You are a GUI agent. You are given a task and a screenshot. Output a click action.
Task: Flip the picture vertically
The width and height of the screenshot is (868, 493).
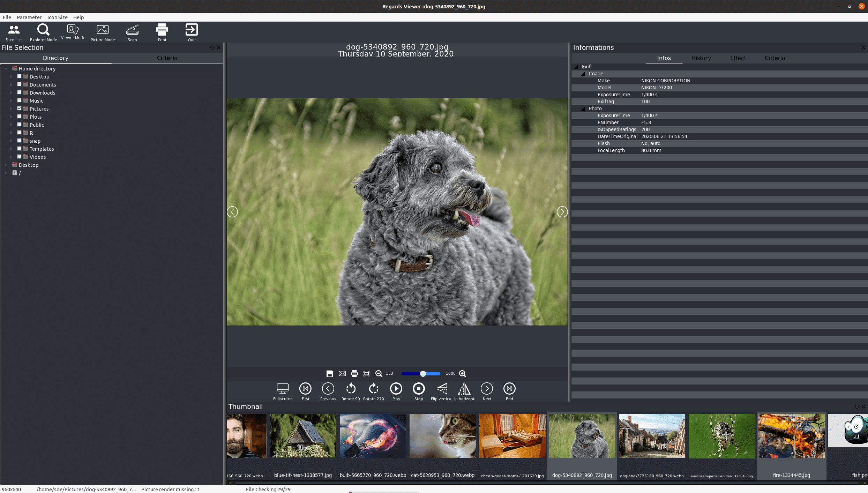(x=442, y=391)
